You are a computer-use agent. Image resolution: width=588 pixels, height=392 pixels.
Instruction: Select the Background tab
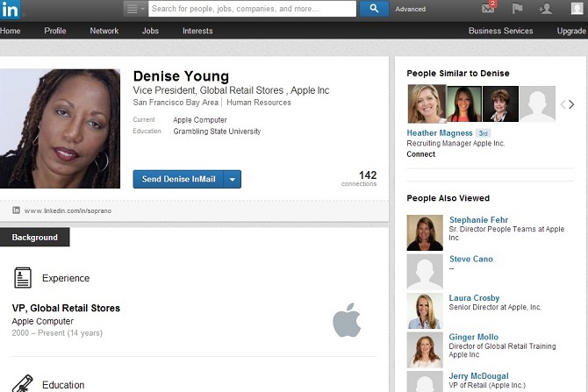click(x=35, y=238)
